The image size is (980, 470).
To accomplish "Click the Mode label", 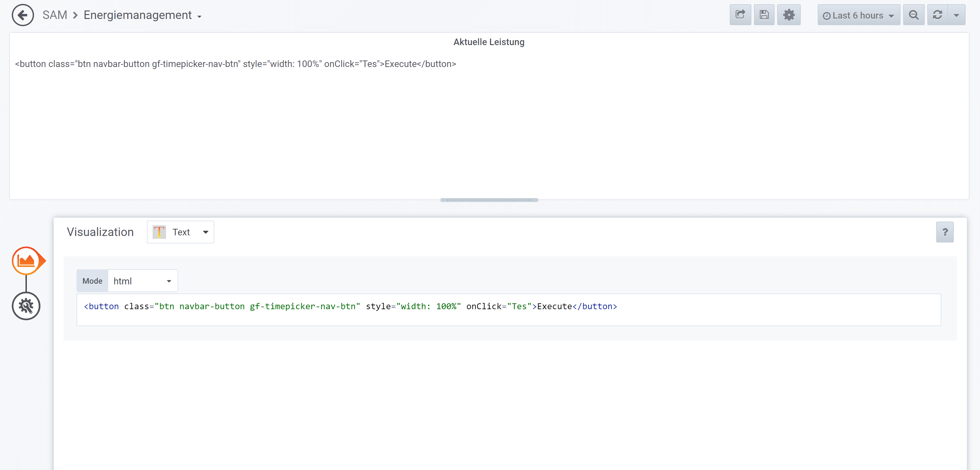I will point(93,281).
